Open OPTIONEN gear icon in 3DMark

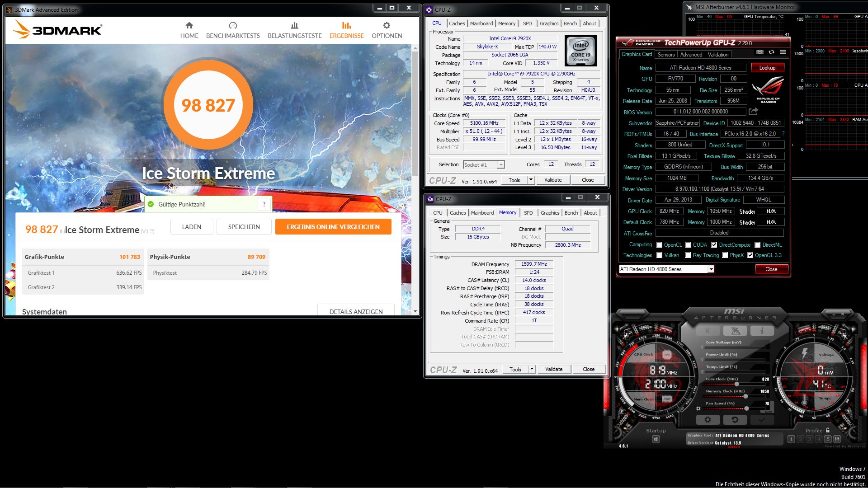click(387, 25)
